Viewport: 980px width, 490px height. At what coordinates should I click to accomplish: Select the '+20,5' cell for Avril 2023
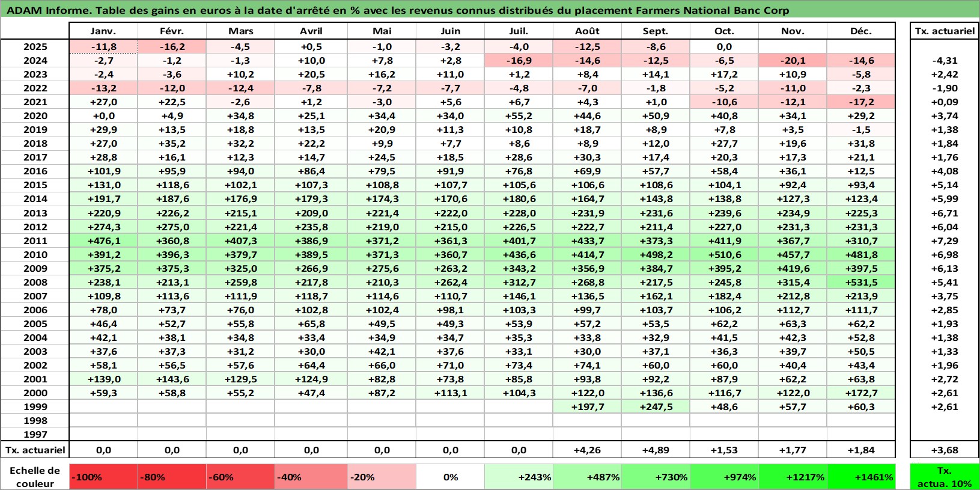pyautogui.click(x=311, y=74)
